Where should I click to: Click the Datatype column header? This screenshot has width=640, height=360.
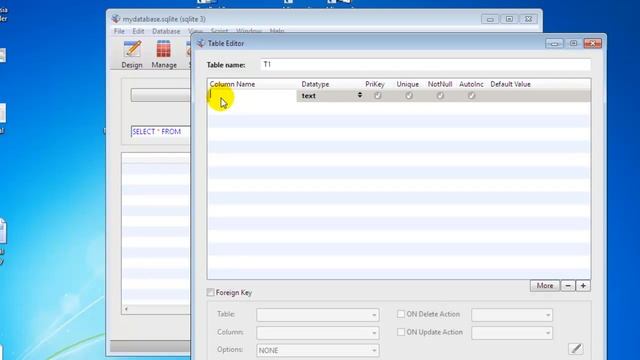[315, 84]
